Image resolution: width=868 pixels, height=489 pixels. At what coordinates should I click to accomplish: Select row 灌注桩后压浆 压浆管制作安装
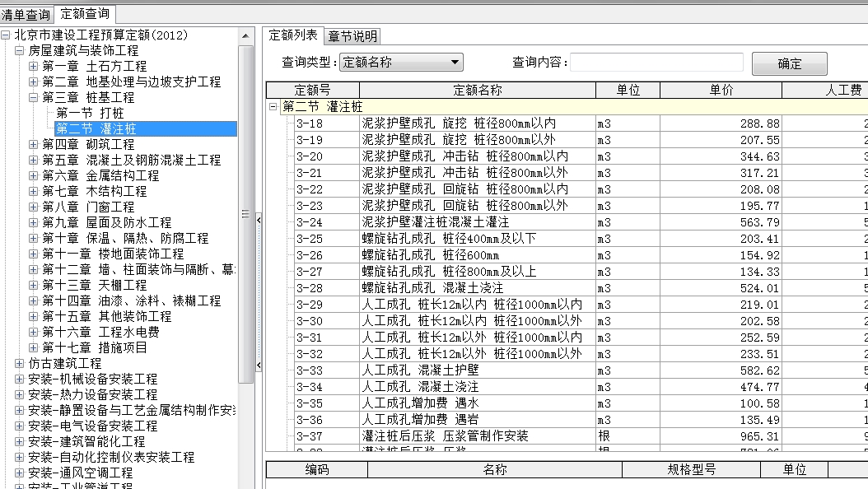tap(581, 436)
